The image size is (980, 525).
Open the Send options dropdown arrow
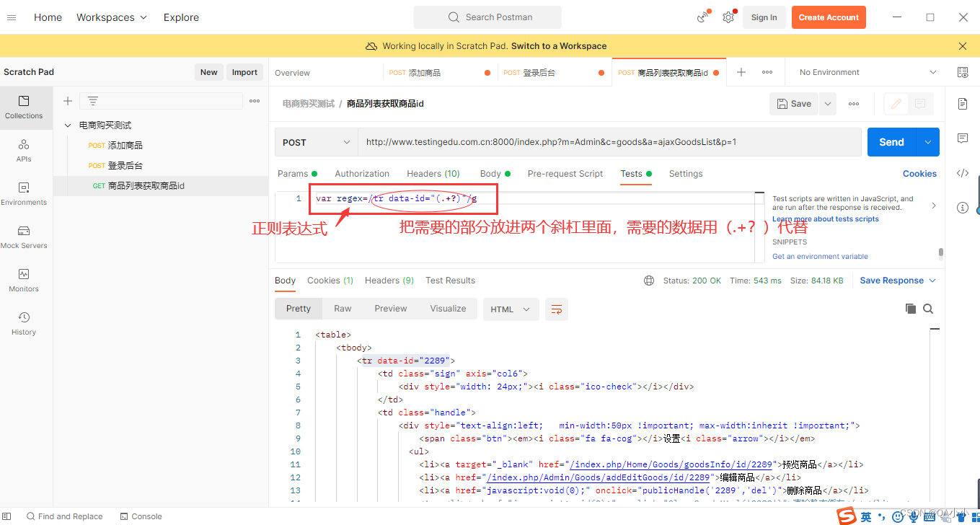[927, 142]
